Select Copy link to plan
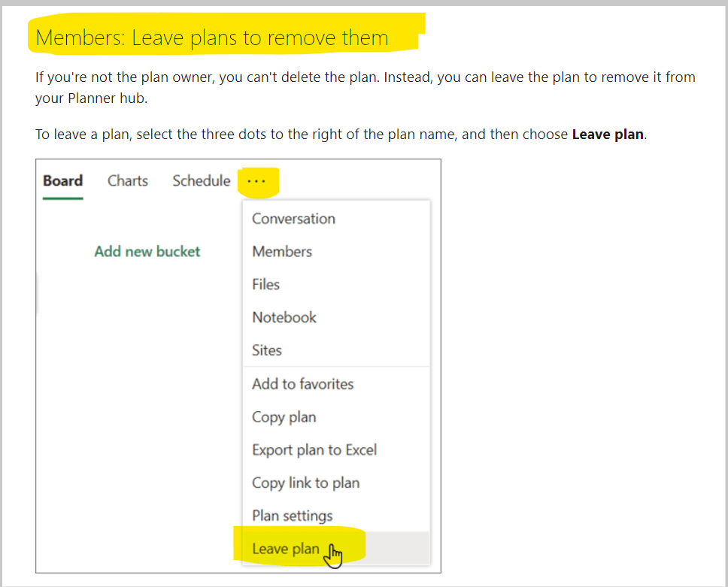This screenshot has height=587, width=728. click(x=305, y=483)
